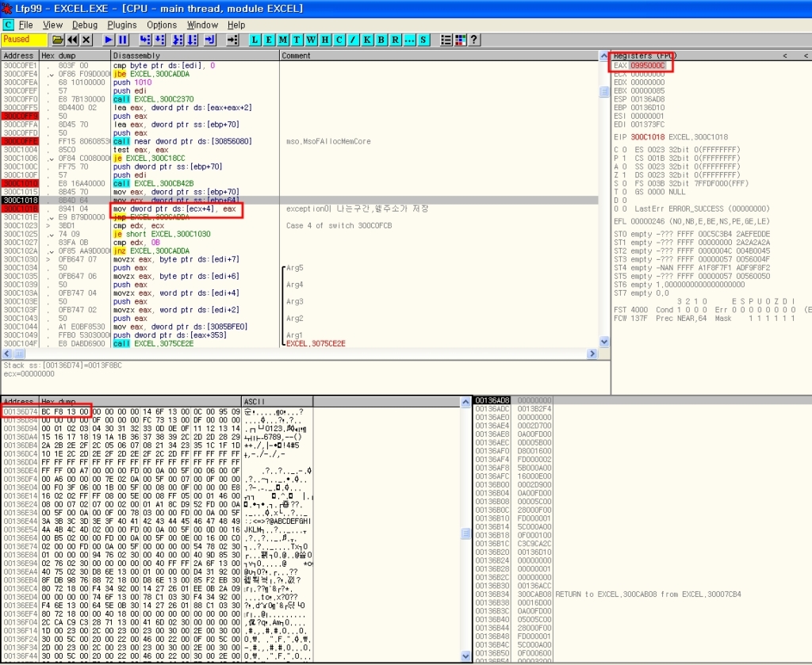Click the yellow Paused status indicator
This screenshot has width=812, height=665.
click(x=24, y=40)
